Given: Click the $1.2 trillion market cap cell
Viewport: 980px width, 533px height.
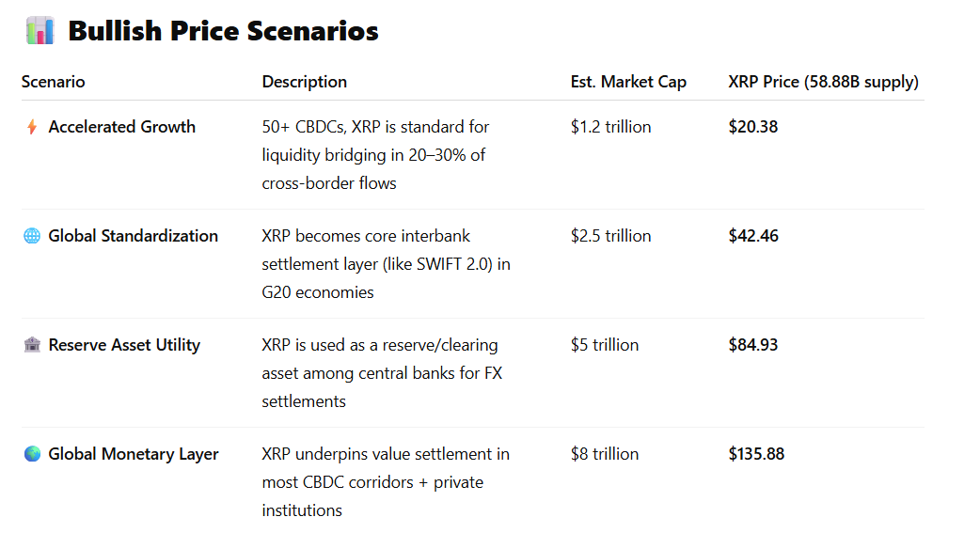Looking at the screenshot, I should coord(610,127).
